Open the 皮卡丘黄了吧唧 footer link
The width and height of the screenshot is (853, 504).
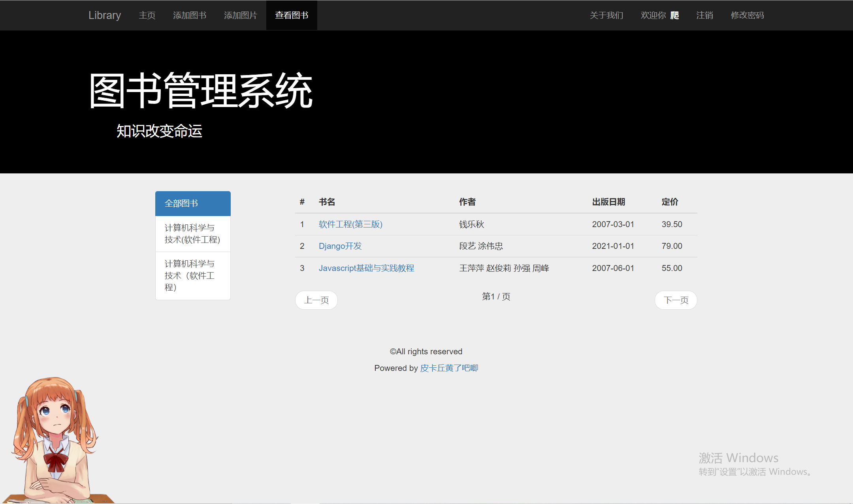tap(449, 368)
